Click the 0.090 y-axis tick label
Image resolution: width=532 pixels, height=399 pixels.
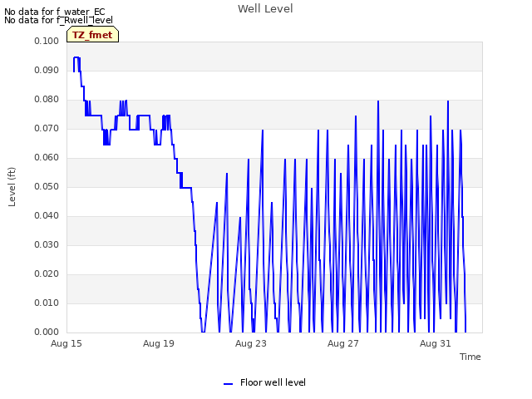tap(47, 70)
